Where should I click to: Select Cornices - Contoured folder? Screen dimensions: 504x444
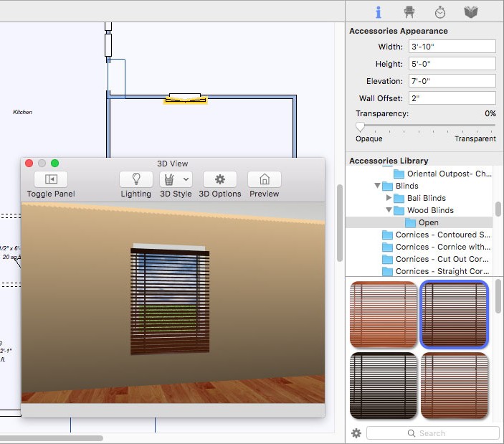point(436,235)
